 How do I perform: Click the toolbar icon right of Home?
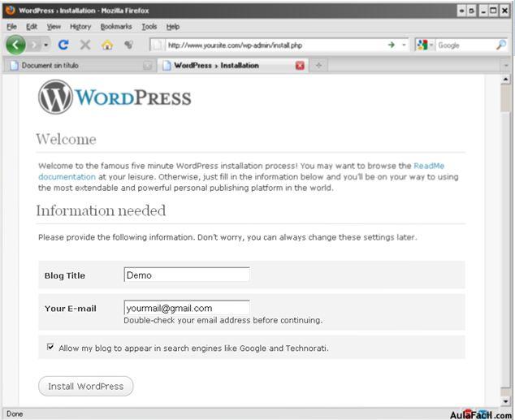coord(128,45)
